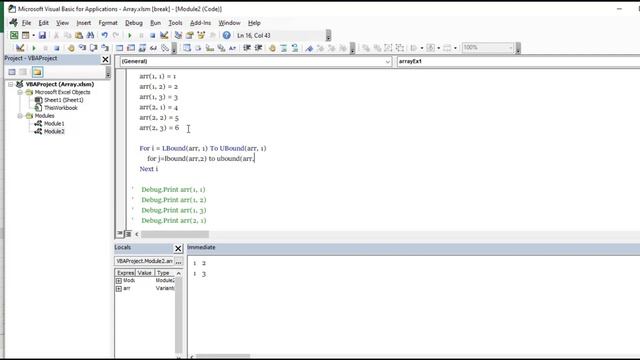Click the Step Over icon
640x360 pixels.
[x=93, y=48]
